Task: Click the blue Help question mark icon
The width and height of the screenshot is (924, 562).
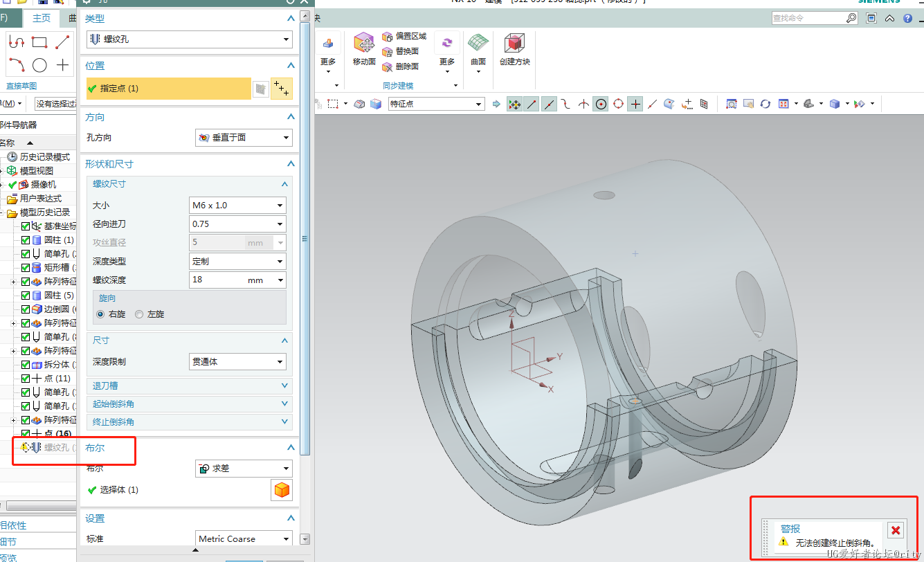Action: (907, 19)
